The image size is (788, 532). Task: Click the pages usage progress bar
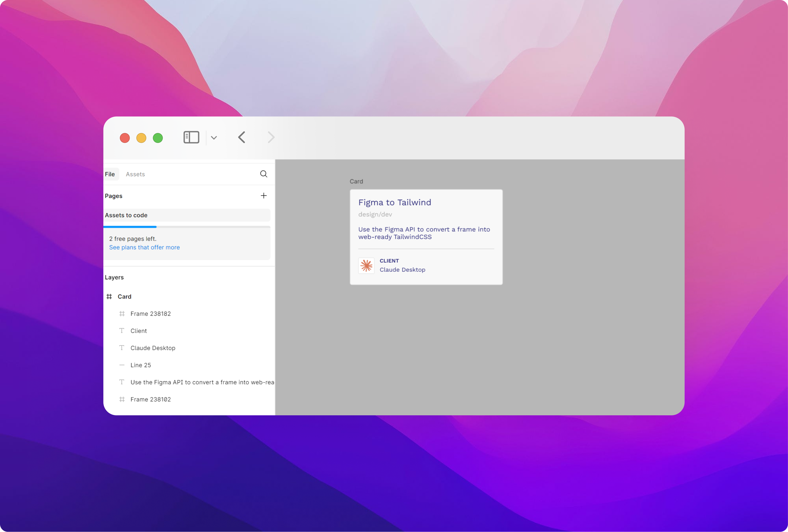click(x=187, y=227)
